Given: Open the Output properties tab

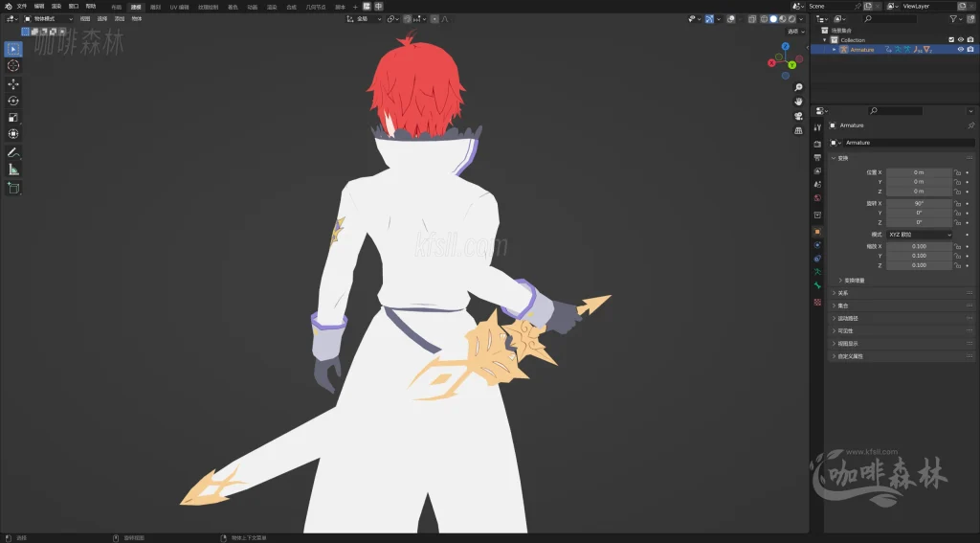Looking at the screenshot, I should (817, 158).
